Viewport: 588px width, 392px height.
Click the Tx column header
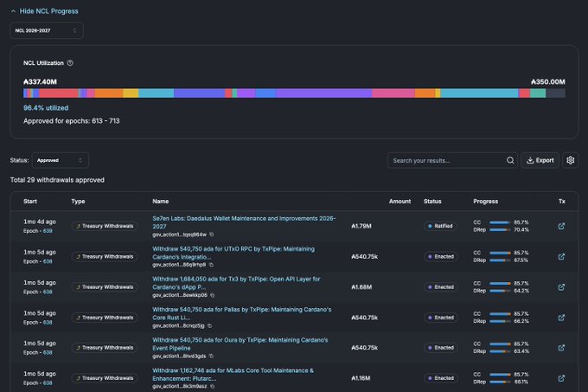pyautogui.click(x=562, y=202)
